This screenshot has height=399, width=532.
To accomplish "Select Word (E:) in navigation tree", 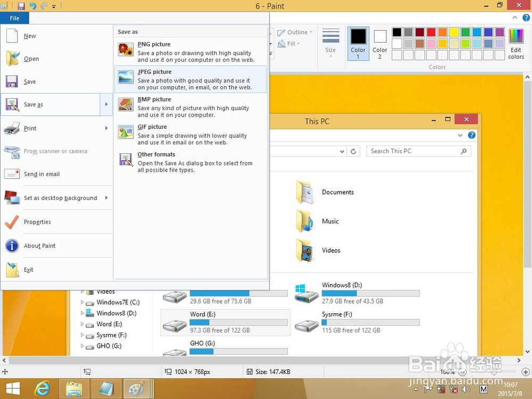I will click(x=109, y=324).
